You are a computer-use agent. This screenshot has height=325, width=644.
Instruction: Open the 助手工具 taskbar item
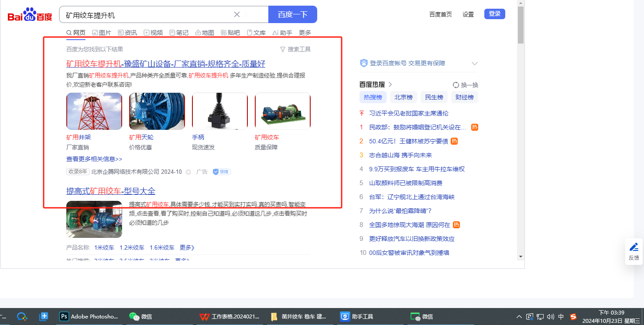tap(357, 317)
